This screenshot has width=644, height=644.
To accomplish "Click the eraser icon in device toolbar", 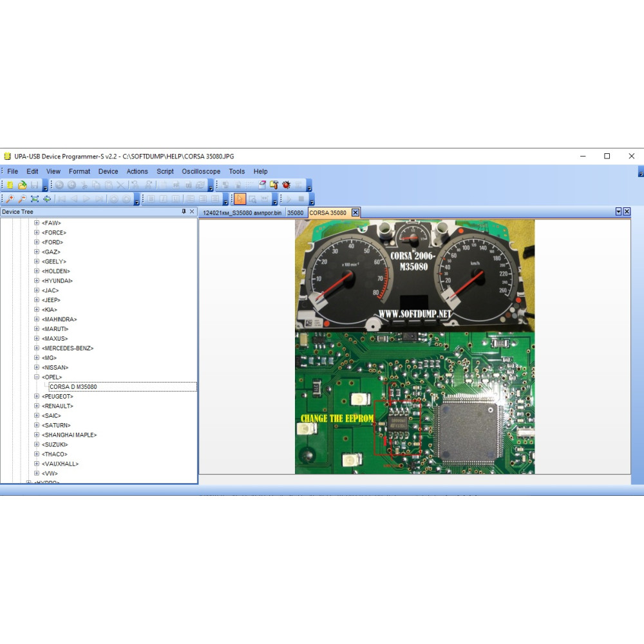I will [x=262, y=185].
